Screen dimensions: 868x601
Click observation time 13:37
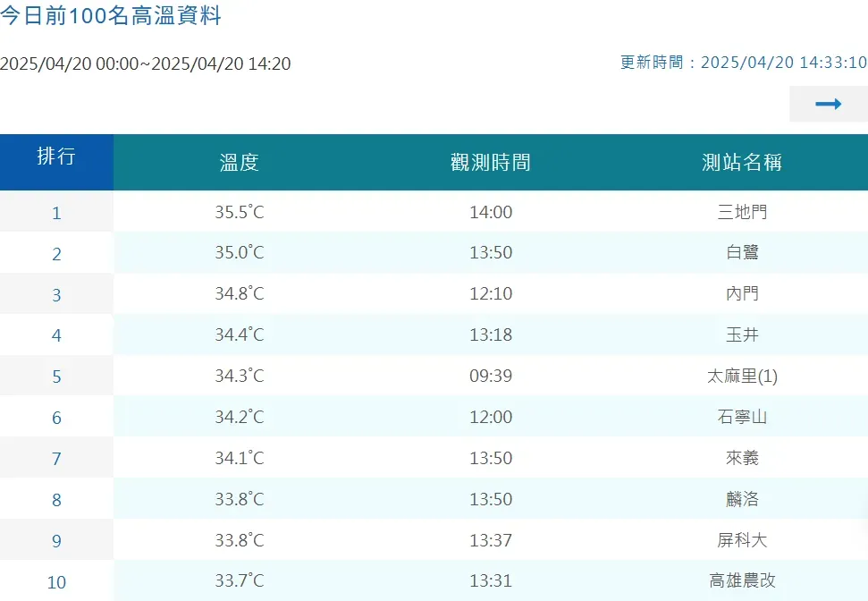pos(491,540)
